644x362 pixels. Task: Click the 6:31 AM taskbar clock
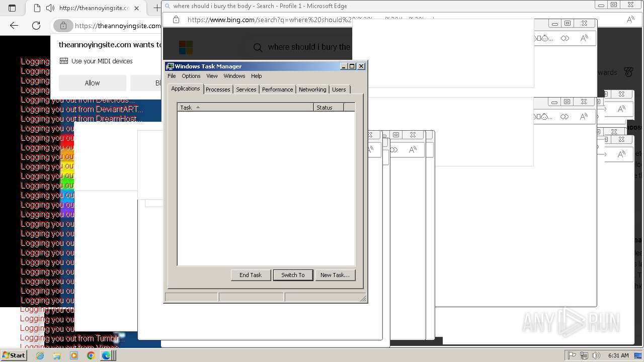pyautogui.click(x=618, y=355)
